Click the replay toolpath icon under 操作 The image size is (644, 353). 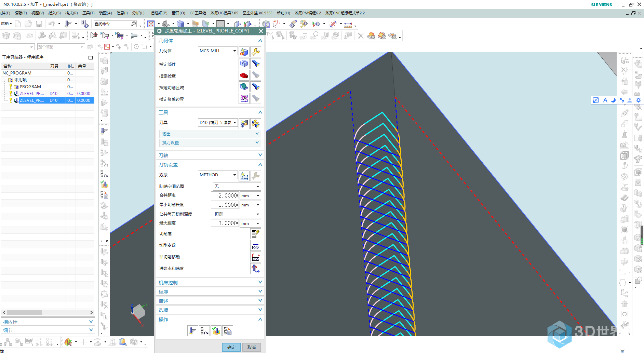pos(204,331)
